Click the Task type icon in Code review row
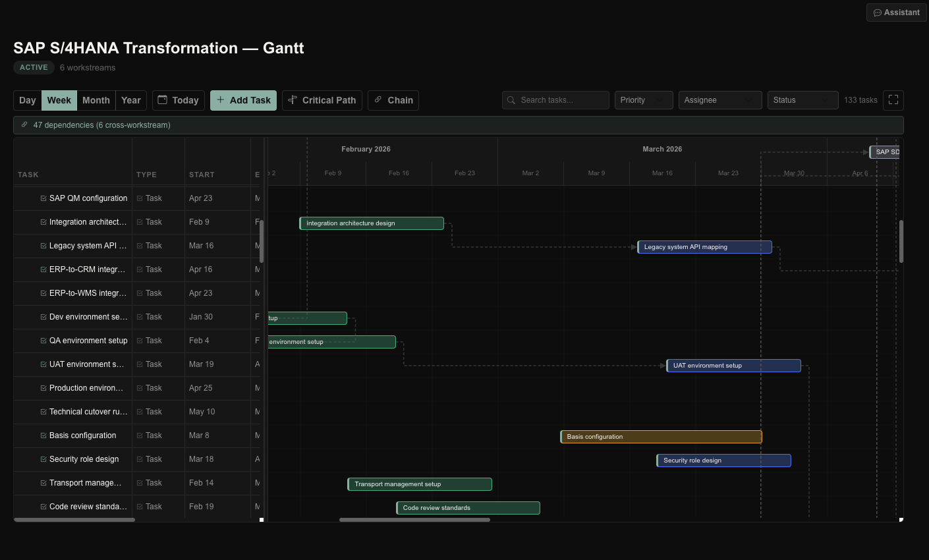Screen dimensions: 929x560 140,507
